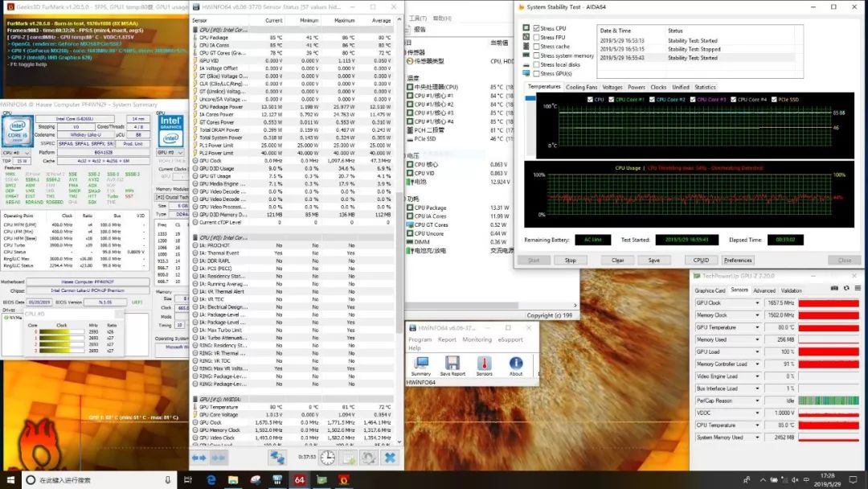Enable the Stress GPU(s) checkbox
The height and width of the screenshot is (489, 868).
536,73
